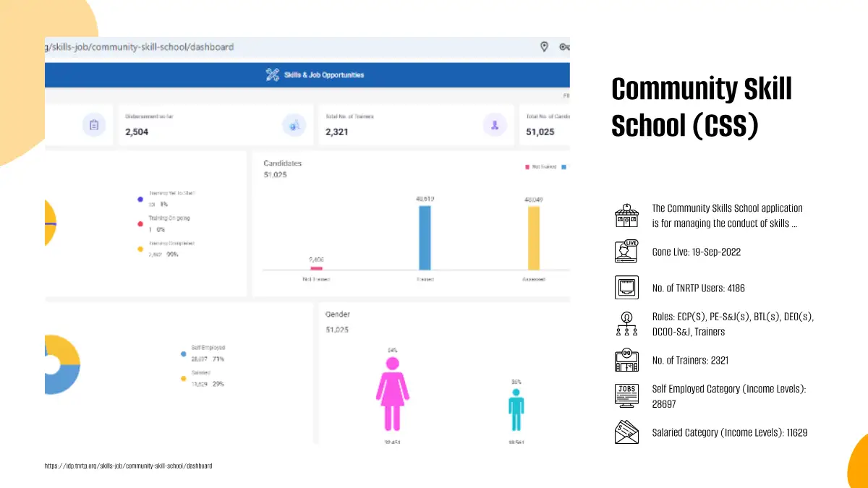Click the clipboard icon on the stats card
The width and height of the screenshot is (868, 488).
coord(93,125)
